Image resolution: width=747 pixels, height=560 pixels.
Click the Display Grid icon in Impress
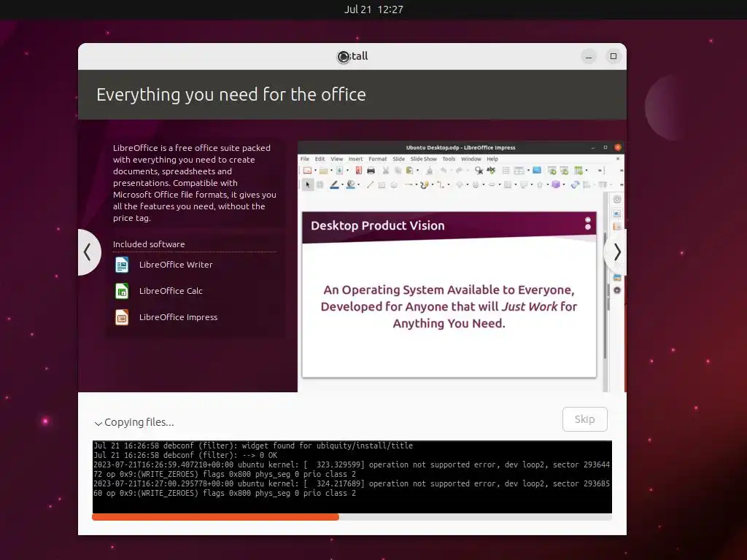(506, 171)
